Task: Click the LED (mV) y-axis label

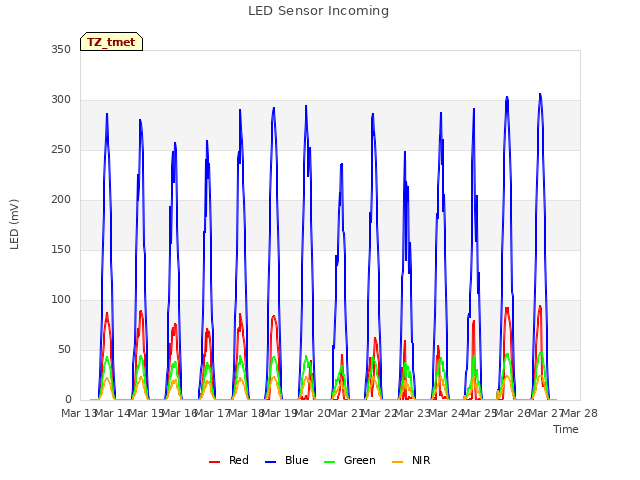Action: click(x=14, y=224)
